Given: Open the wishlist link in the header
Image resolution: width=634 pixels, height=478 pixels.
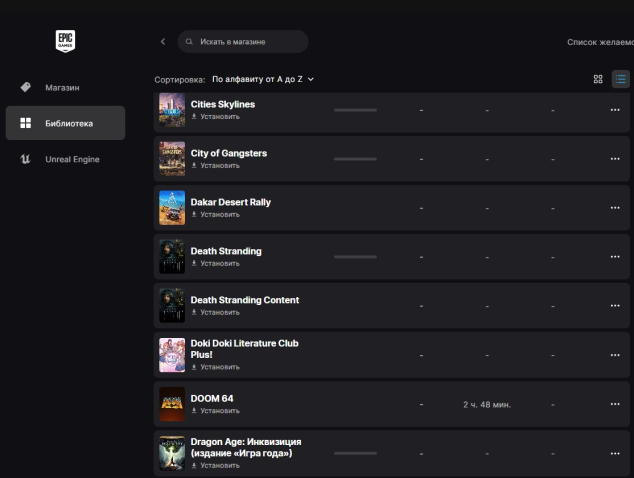Looking at the screenshot, I should (x=599, y=42).
